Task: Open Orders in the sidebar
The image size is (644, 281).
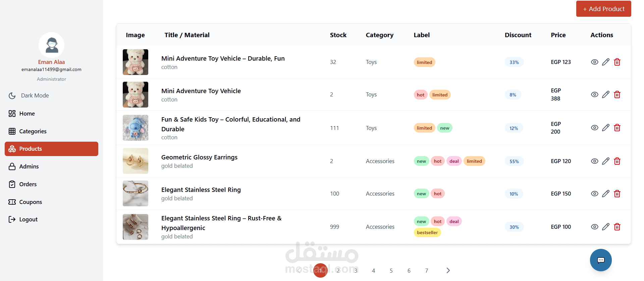Action: click(51, 184)
